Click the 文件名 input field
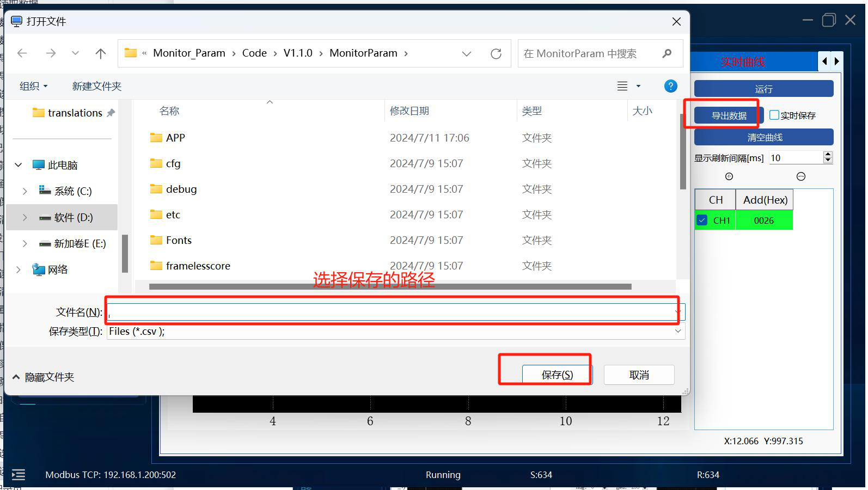Screen dimensions: 868x490 (x=396, y=312)
